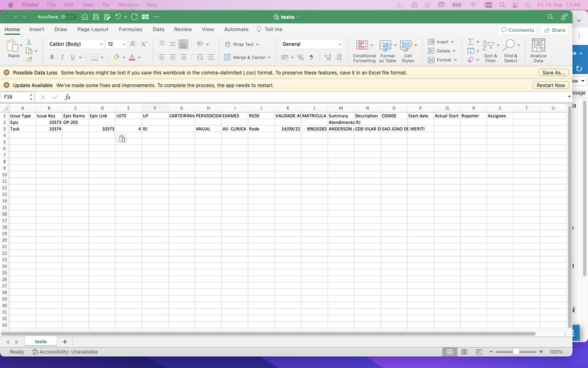The image size is (588, 368).
Task: Click the paste options icon near cell E4
Action: pos(122,139)
